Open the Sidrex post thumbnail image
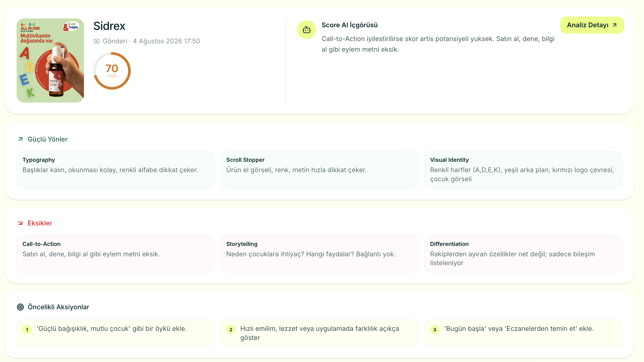This screenshot has width=644, height=362. click(x=50, y=61)
